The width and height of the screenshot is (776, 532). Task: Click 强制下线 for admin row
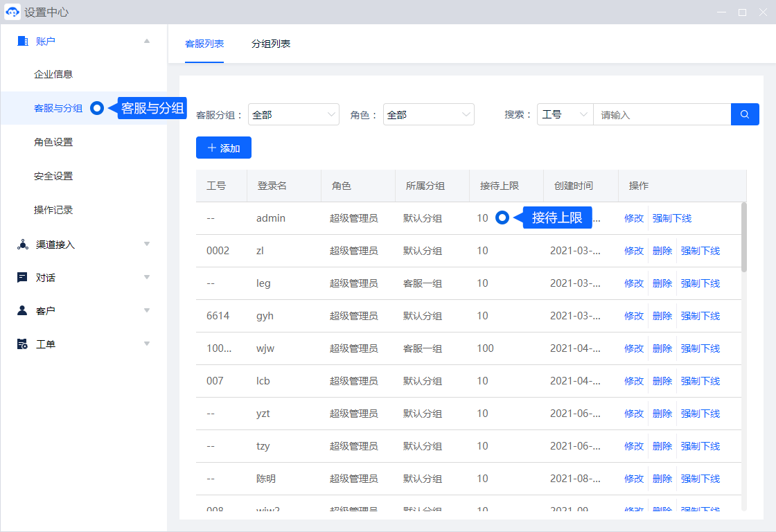click(672, 218)
